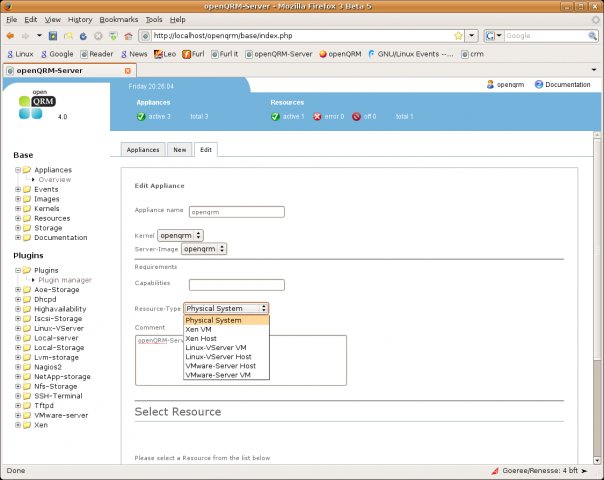The height and width of the screenshot is (480, 604).
Task: Open the GNU/Linux Events bookmark
Action: (x=411, y=54)
